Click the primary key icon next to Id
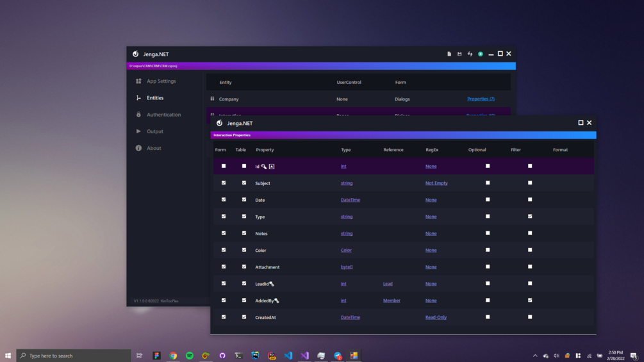Viewport: 644px width, 362px height. (x=264, y=166)
